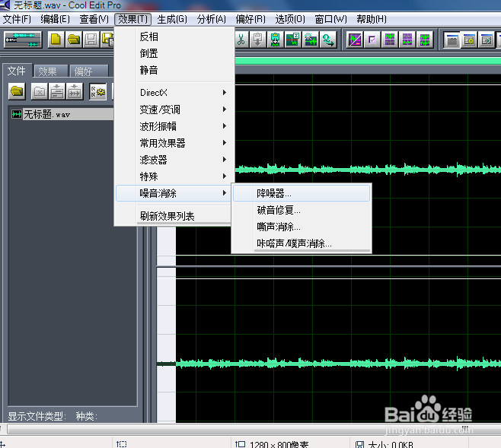The height and width of the screenshot is (448, 501).
Task: Click the third purple waveform grid icon
Action: 425,40
